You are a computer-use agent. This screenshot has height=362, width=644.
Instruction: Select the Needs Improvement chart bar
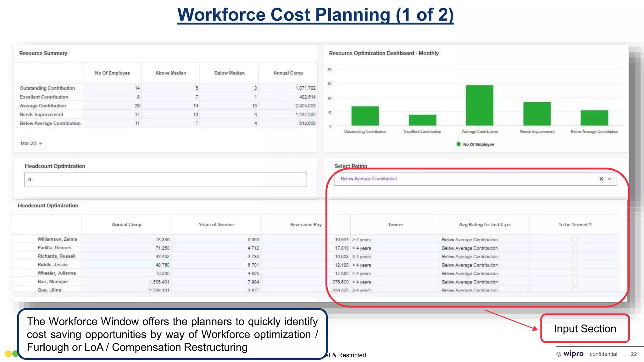coord(537,114)
